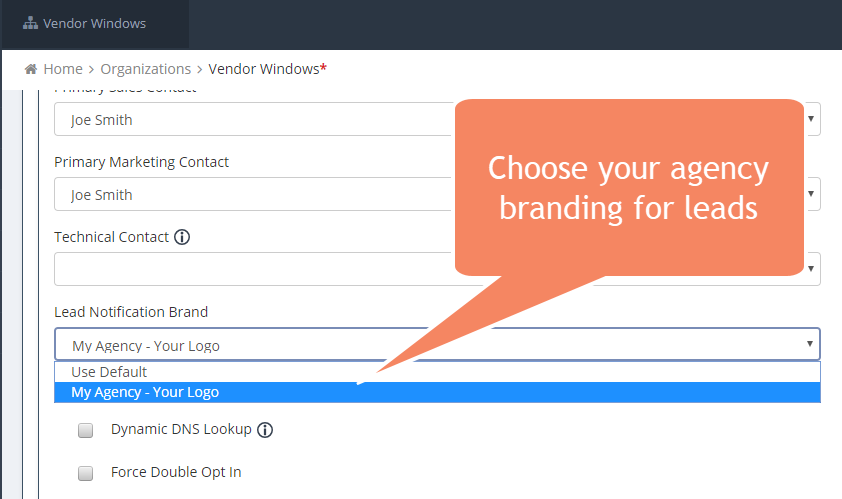Click chevron separator after Home breadcrumb

tap(91, 69)
